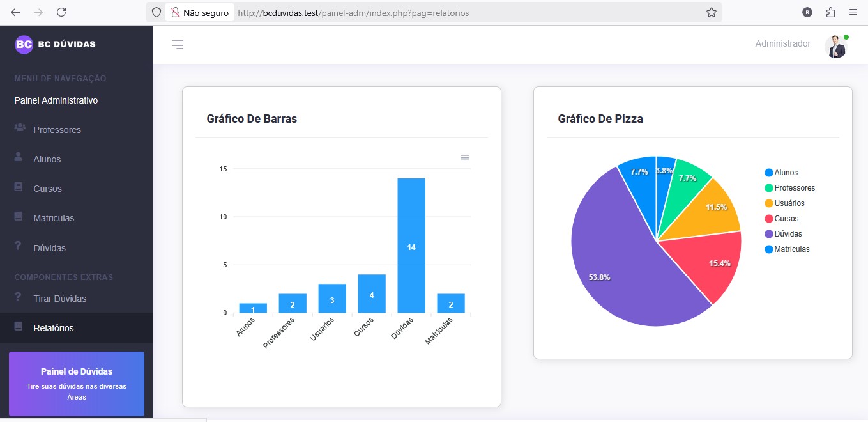Screen dimensions: 868x422
Task: Click the orange Usuários legend color marker
Action: [768, 203]
